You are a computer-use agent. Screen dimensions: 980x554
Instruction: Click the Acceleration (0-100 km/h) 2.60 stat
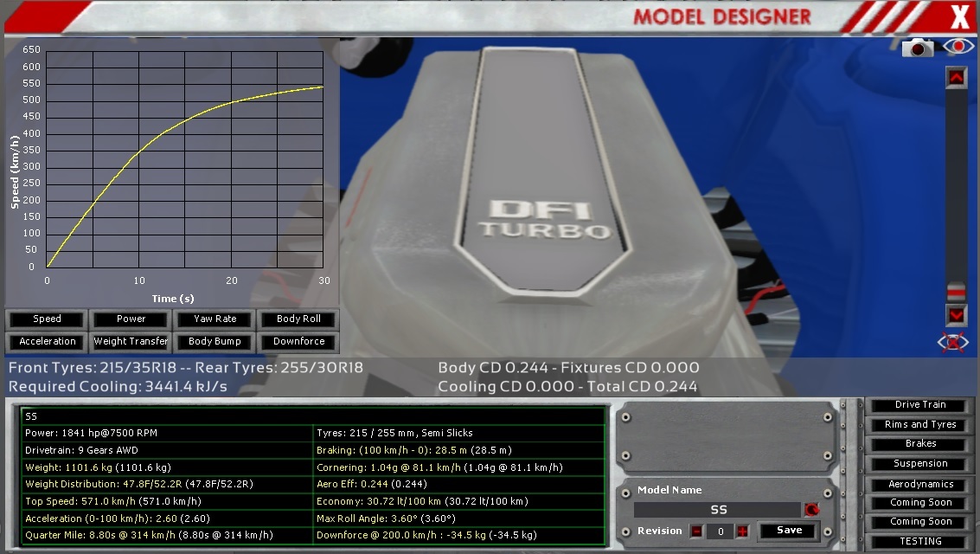(118, 519)
